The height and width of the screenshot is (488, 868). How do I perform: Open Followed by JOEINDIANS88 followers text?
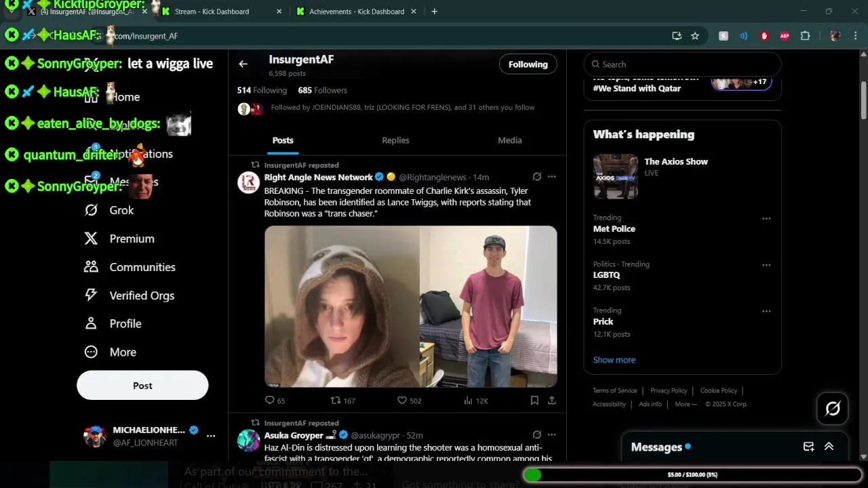click(403, 107)
